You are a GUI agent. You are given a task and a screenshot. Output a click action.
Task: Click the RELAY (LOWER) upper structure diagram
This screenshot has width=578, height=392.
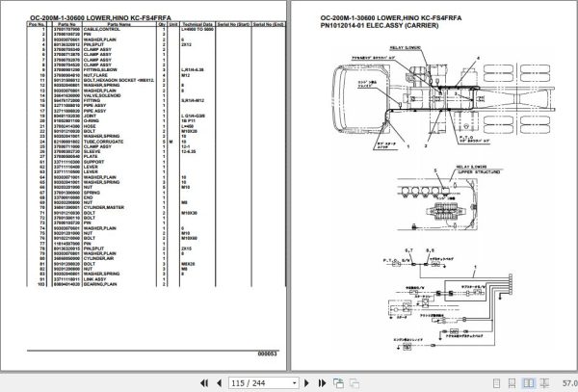click(448, 198)
